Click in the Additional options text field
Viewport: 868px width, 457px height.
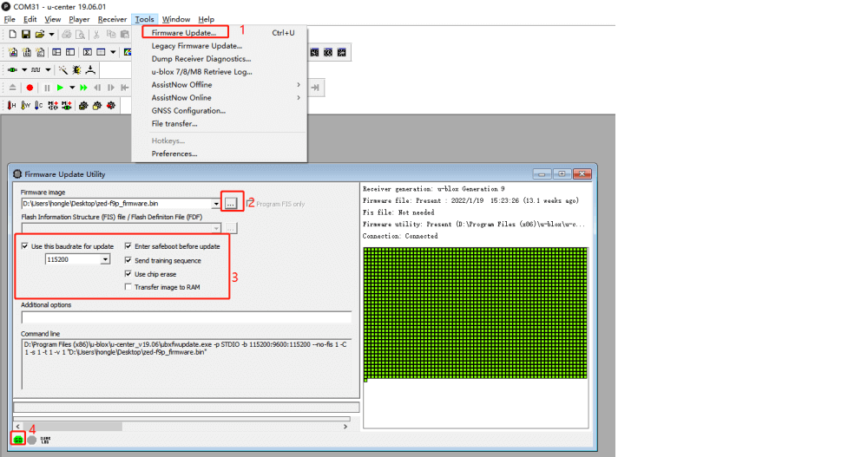tap(186, 317)
